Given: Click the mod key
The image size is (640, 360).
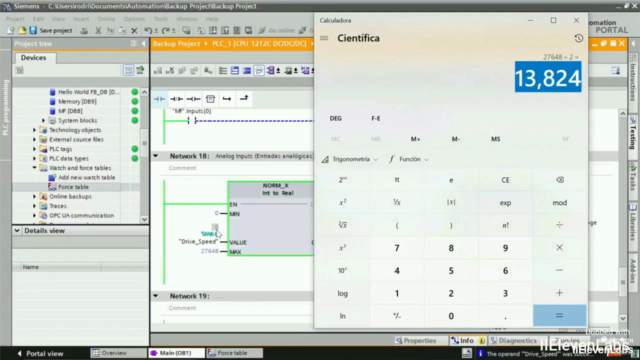Looking at the screenshot, I should (560, 202).
